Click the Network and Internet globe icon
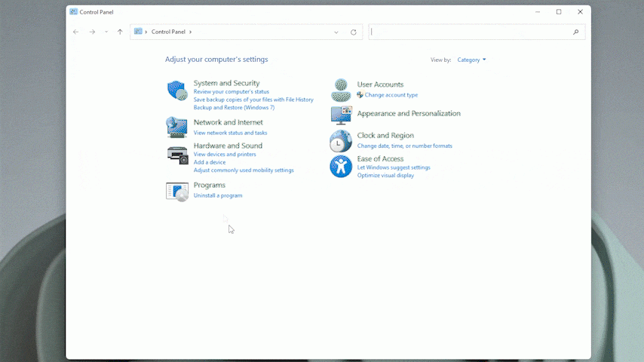The image size is (644, 362). tap(177, 127)
